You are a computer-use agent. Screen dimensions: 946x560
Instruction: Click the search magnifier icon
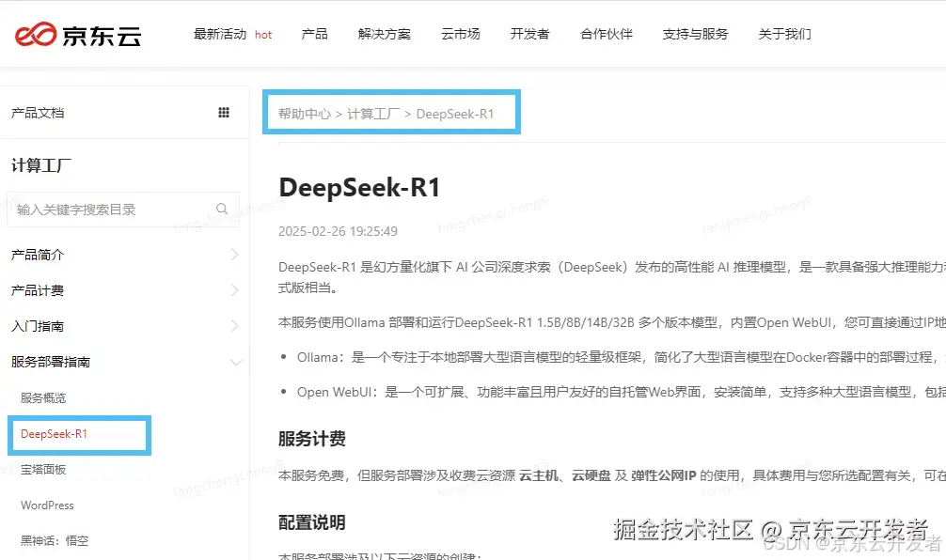(x=222, y=209)
